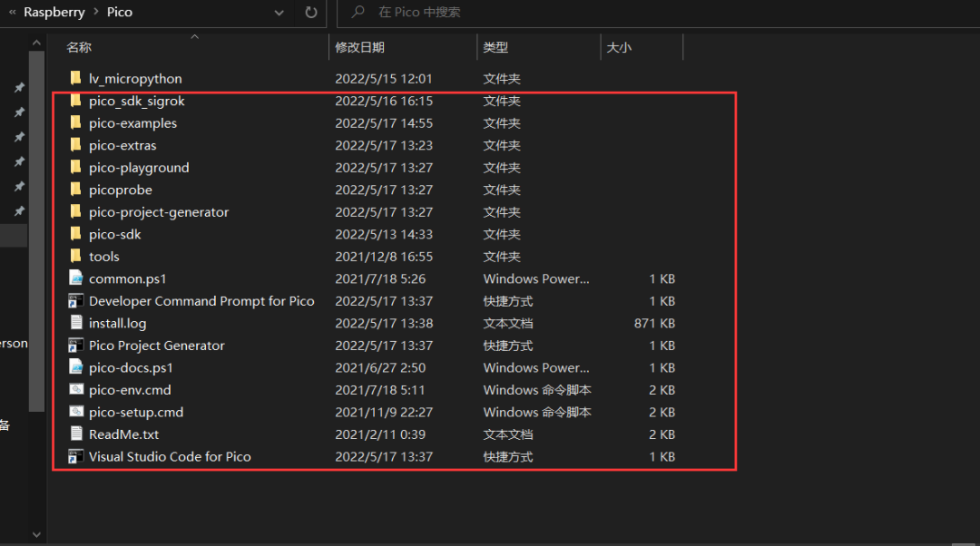Select the pico-setup.cmd script icon
This screenshot has width=980, height=546.
[x=75, y=412]
